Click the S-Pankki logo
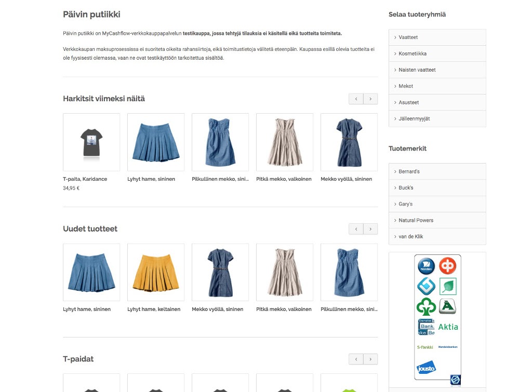Screen dimensions: 532x392 point(425,347)
